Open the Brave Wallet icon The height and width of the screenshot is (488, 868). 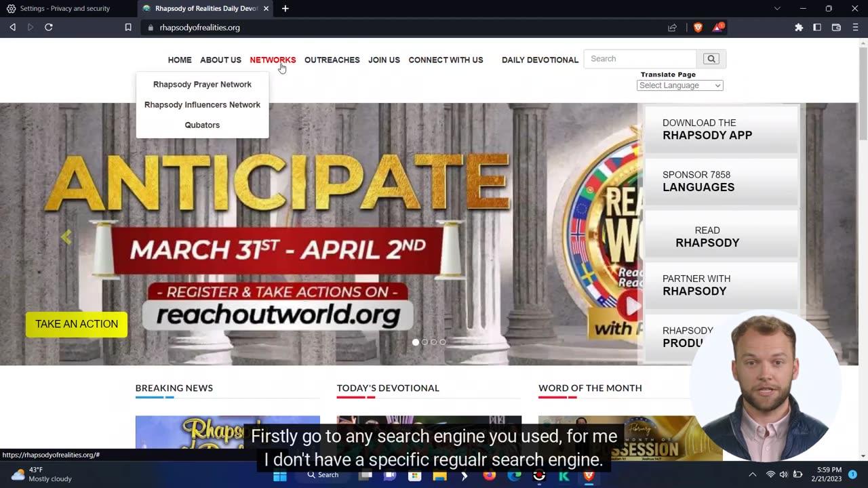pyautogui.click(x=836, y=27)
